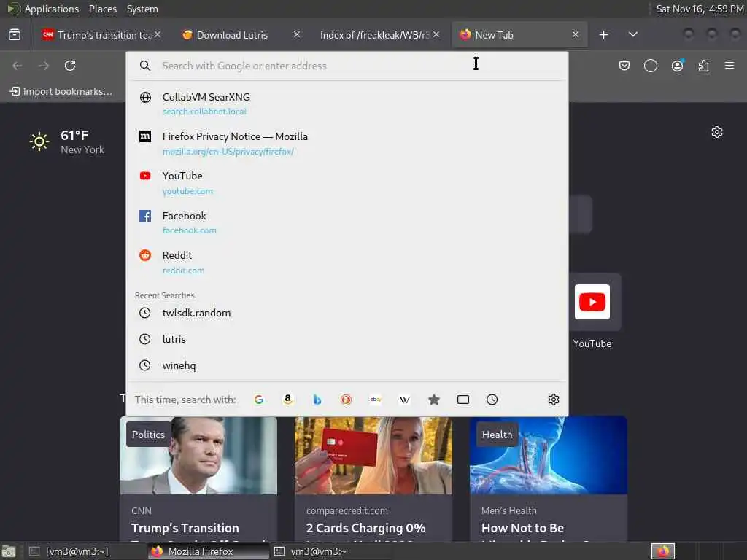The height and width of the screenshot is (560, 747).
Task: Click the date and time clock
Action: point(700,9)
